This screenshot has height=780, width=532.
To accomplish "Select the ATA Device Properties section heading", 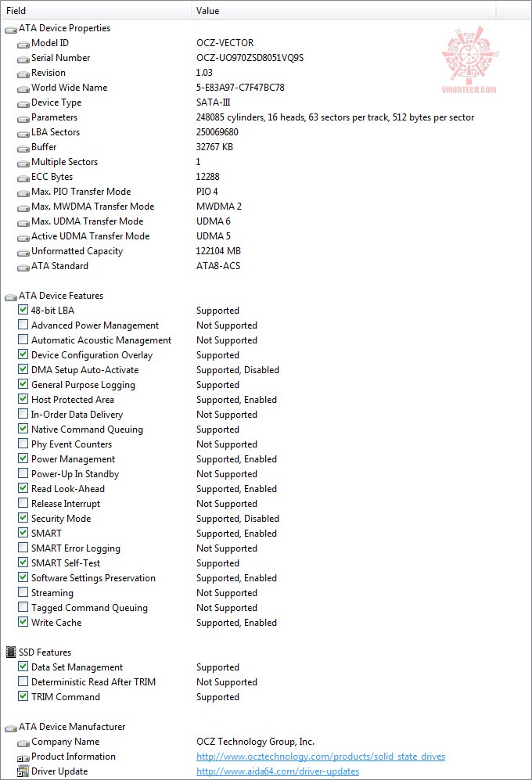I will [65, 28].
